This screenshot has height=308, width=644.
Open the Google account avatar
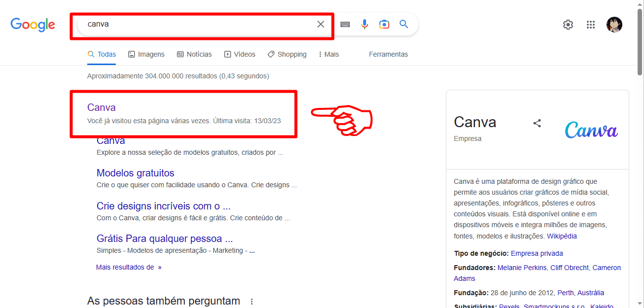click(x=614, y=25)
